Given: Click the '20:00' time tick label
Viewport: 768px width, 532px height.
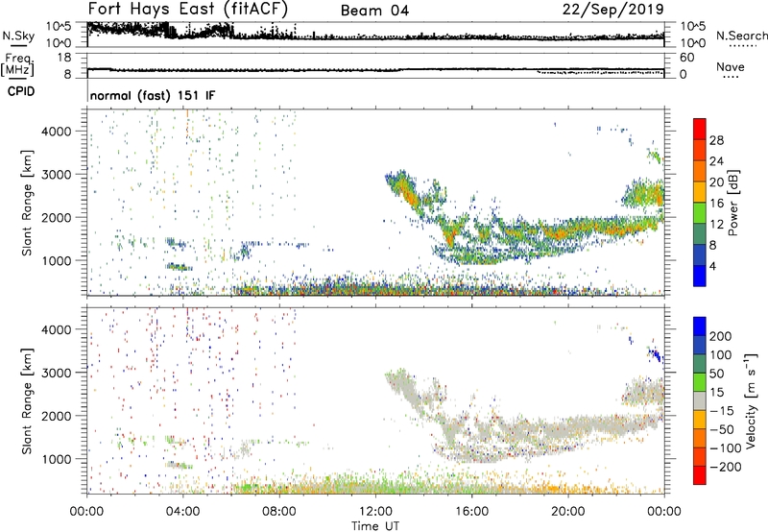Looking at the screenshot, I should click(568, 512).
